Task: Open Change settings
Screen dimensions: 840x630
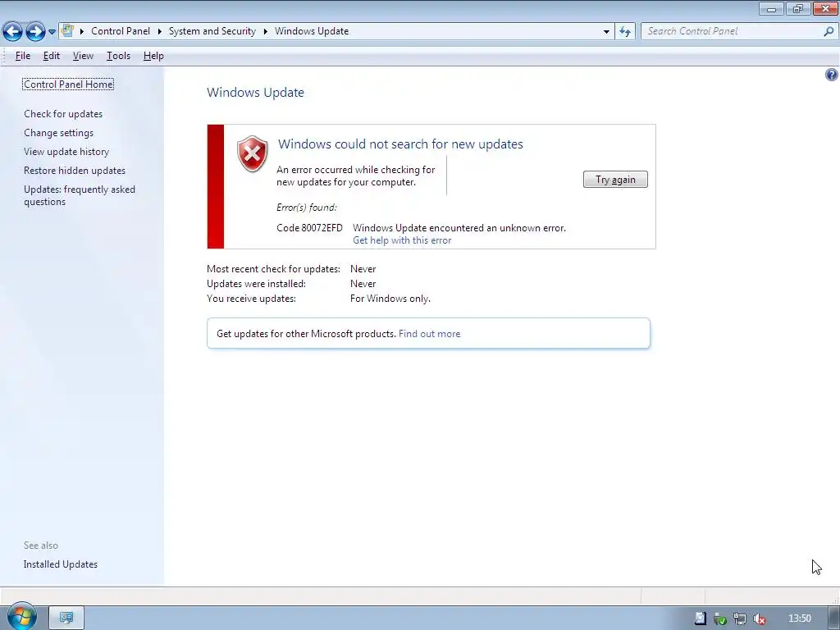Action: (58, 133)
